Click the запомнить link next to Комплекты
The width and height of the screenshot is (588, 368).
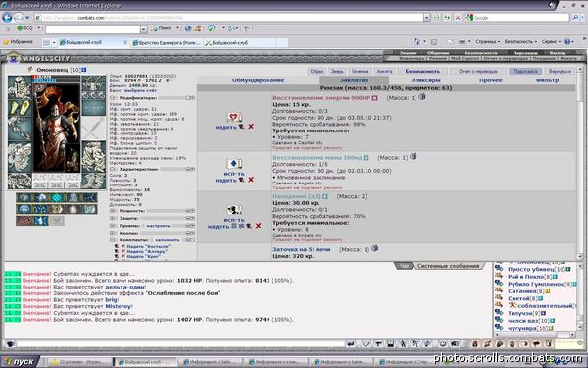168,240
